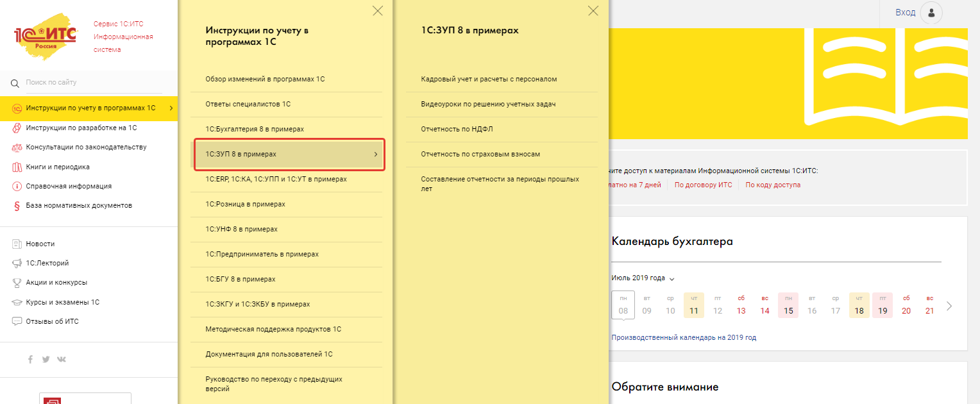The height and width of the screenshot is (404, 980).
Task: Go to 1С:Лекторий page
Action: pyautogui.click(x=47, y=264)
